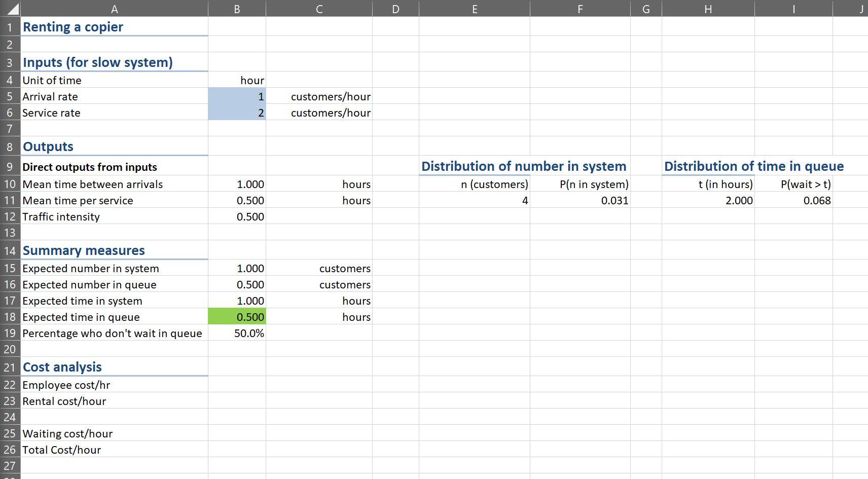Click the Traffic intensity value 0.500
Image resolution: width=868 pixels, height=479 pixels.
pos(237,216)
